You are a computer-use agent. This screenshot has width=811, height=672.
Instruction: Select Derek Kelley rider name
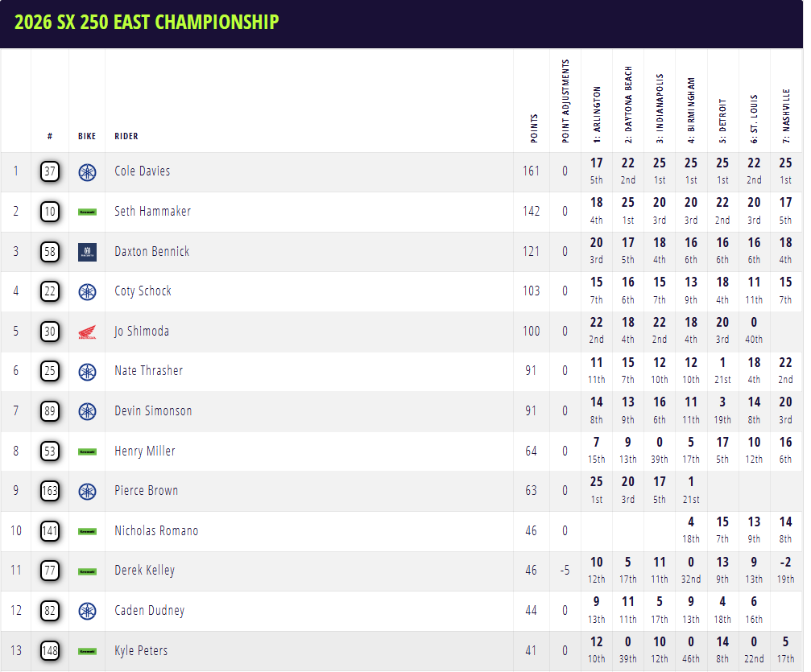144,571
